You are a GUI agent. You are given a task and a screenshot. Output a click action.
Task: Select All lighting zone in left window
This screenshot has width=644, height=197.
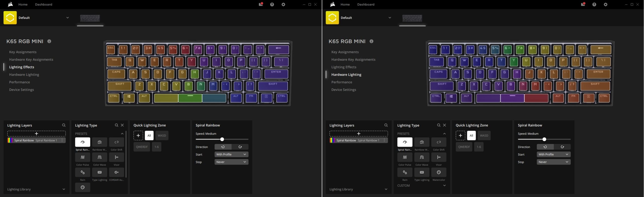pyautogui.click(x=149, y=136)
